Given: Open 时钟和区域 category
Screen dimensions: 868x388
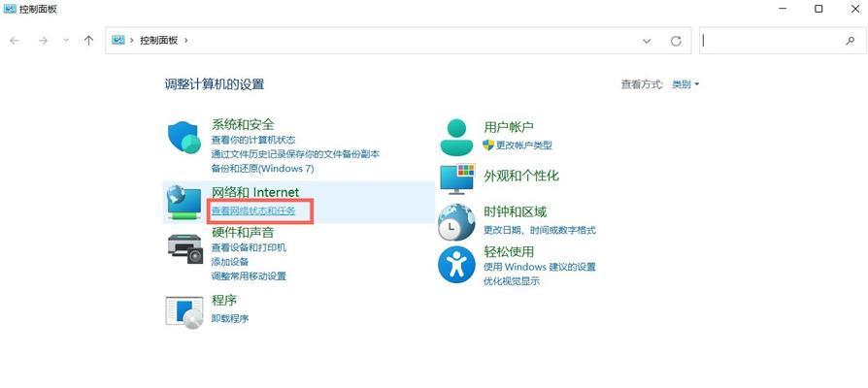Looking at the screenshot, I should (515, 211).
